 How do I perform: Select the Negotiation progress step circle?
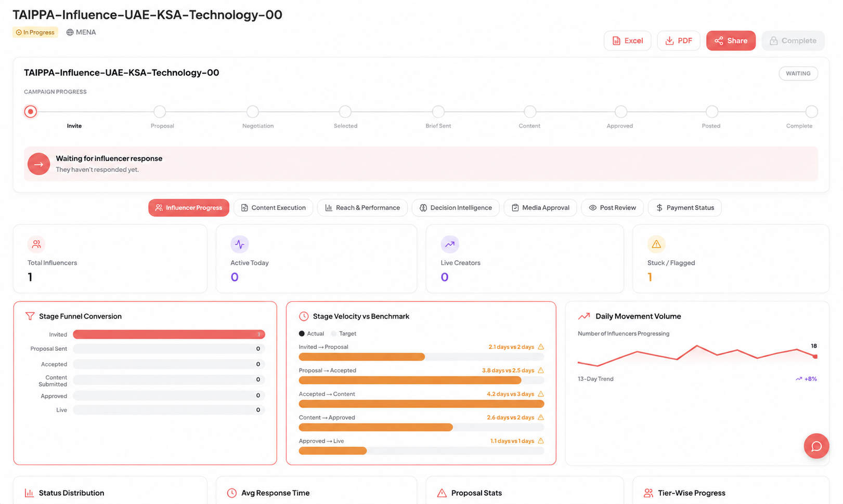(253, 112)
